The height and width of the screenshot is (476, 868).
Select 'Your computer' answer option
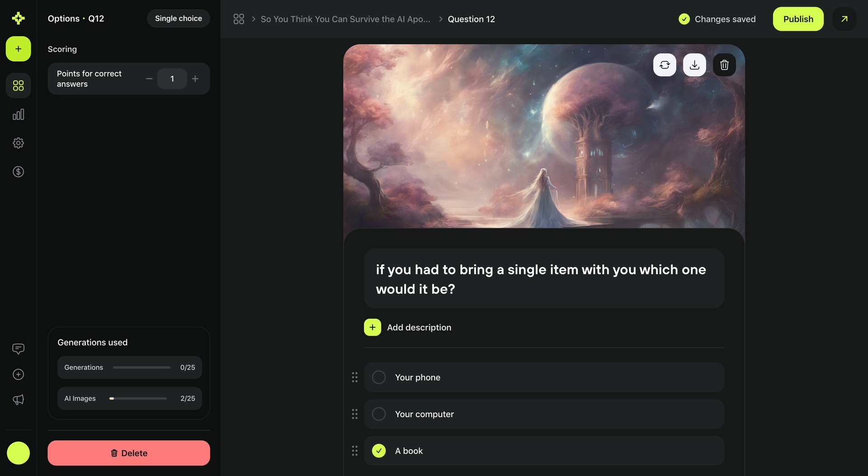point(379,414)
